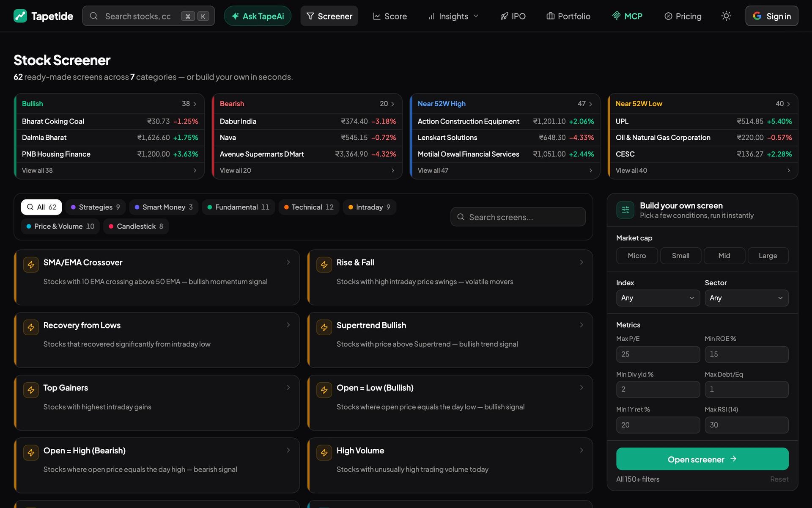This screenshot has height=508, width=812.
Task: Toggle the Mid market cap option
Action: [724, 256]
